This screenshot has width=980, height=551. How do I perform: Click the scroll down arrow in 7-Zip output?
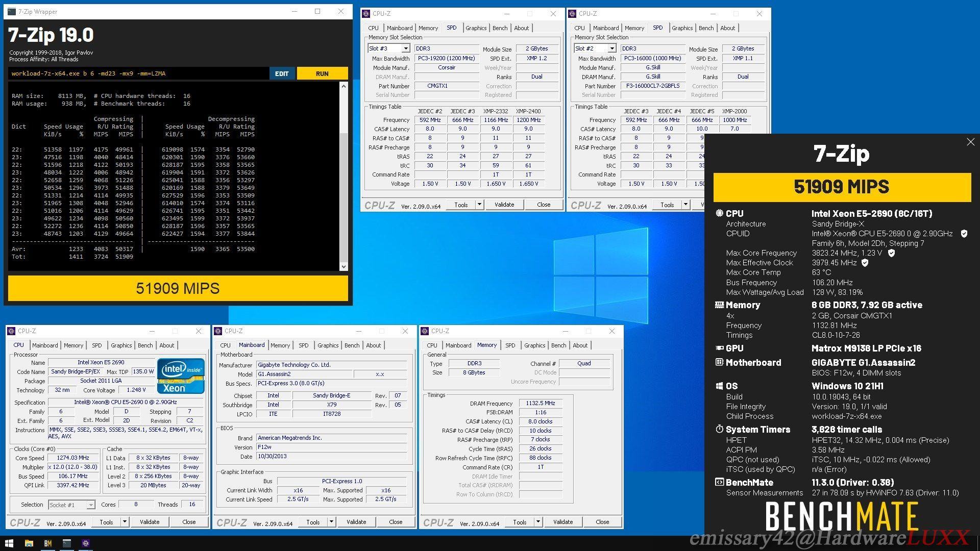coord(344,266)
